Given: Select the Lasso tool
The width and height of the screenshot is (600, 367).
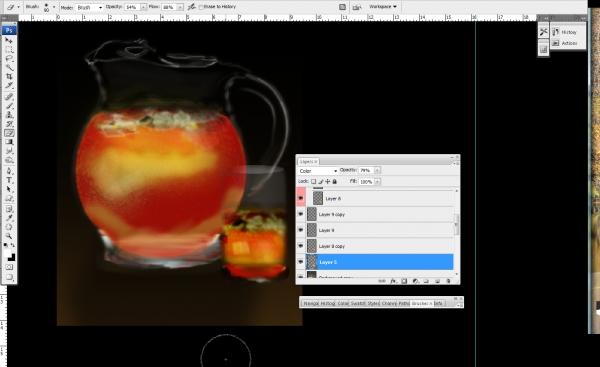Looking at the screenshot, I should point(9,59).
